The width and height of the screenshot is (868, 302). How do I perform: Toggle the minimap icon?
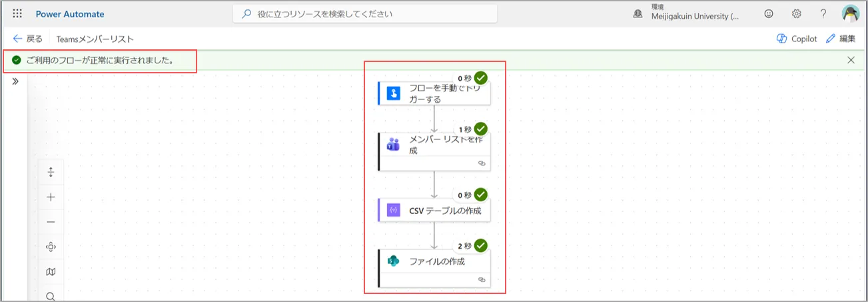pos(51,271)
